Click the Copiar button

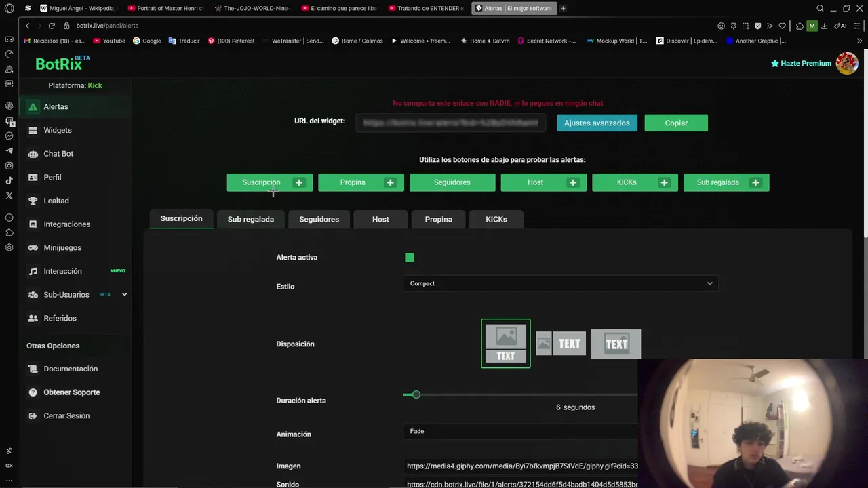coord(676,123)
